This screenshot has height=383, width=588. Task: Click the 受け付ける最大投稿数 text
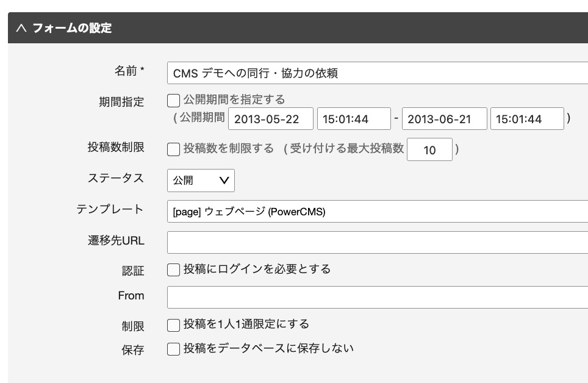coord(347,148)
